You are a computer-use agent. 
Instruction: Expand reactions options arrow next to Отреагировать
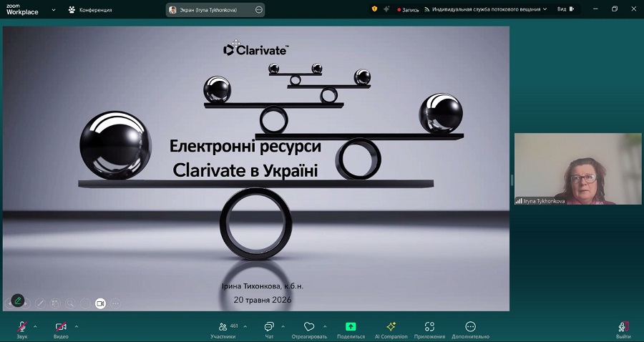325,327
